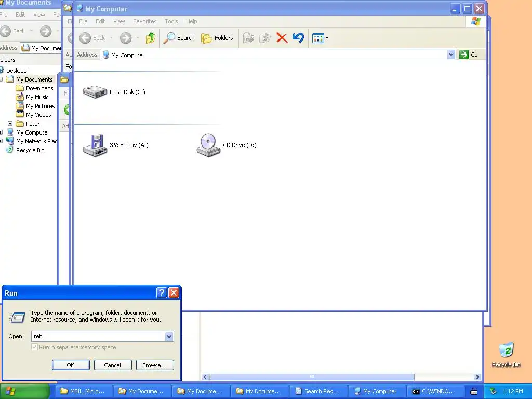Click the Move To icon in toolbar
532x399 pixels.
pos(248,37)
